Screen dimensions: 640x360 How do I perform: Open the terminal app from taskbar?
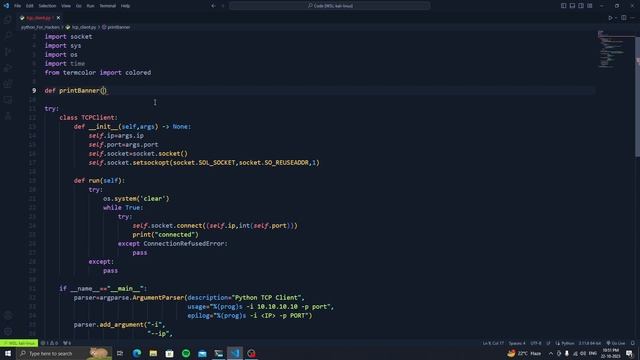218,353
